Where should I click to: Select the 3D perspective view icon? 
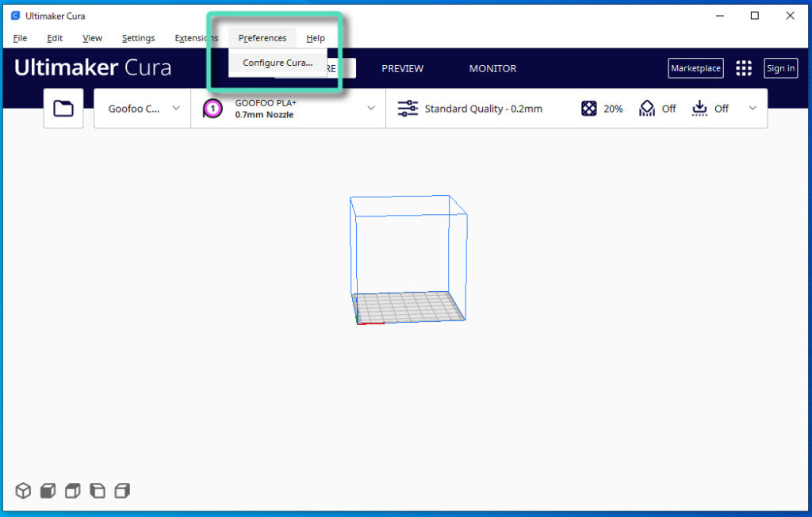[23, 490]
